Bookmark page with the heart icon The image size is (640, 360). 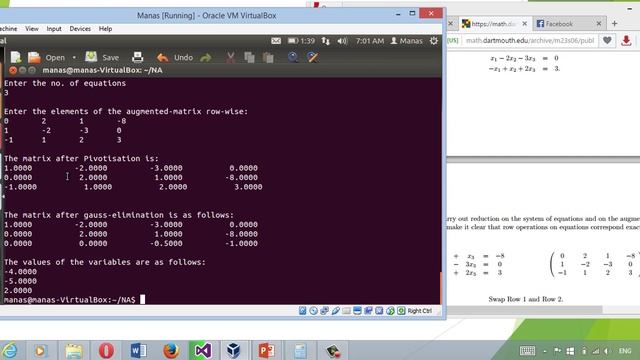(607, 40)
